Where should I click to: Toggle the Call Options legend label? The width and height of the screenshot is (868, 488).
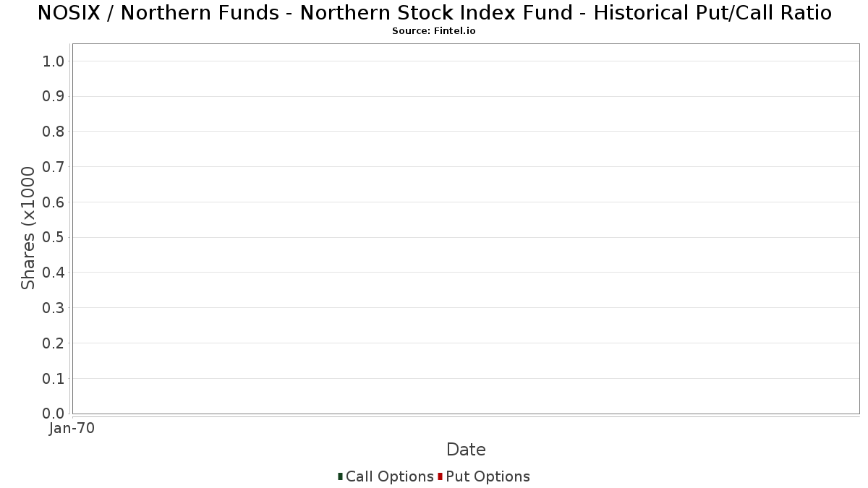389,476
